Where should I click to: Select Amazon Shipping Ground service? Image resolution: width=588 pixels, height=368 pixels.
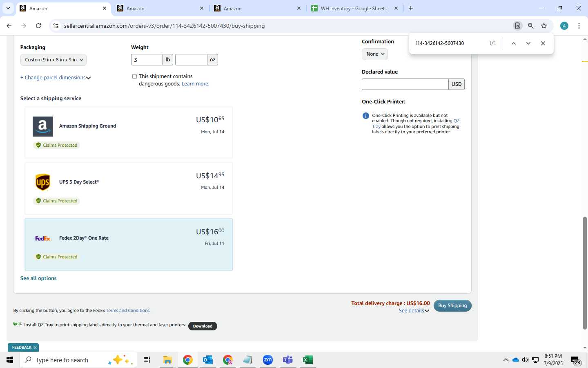129,132
